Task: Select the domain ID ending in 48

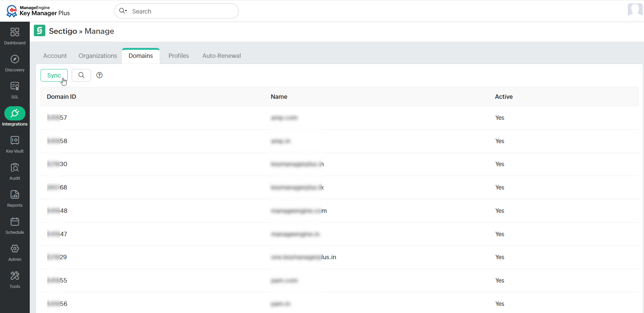Action: pos(57,211)
